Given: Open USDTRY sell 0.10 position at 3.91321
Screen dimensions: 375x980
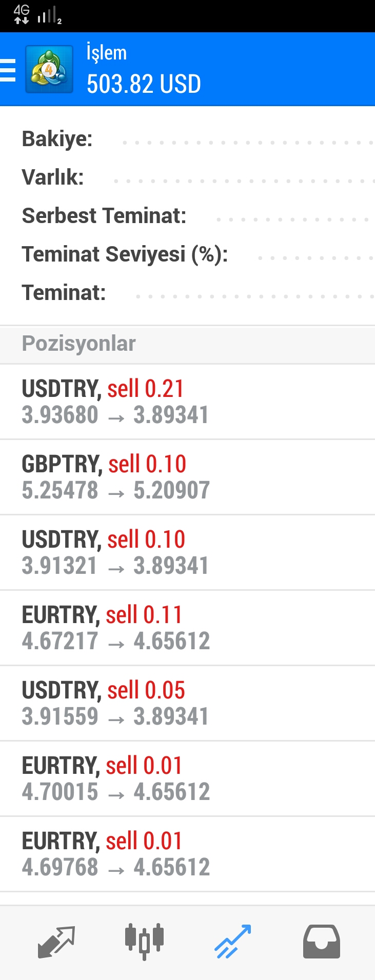Looking at the screenshot, I should click(187, 553).
